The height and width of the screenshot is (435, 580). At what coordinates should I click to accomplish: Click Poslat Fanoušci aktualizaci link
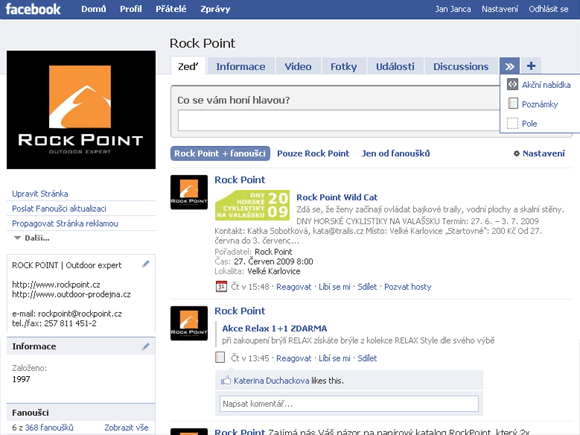tap(59, 209)
